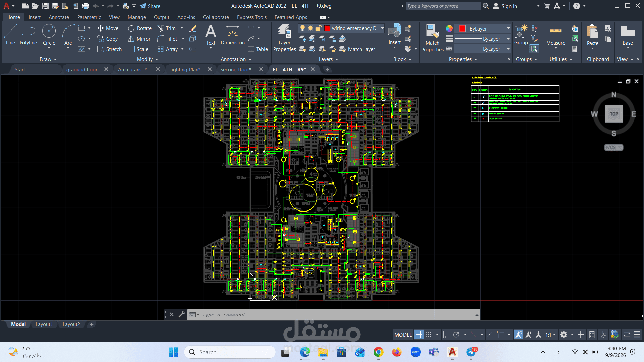Toggle object snap tracking
The image size is (644, 362).
point(490,335)
